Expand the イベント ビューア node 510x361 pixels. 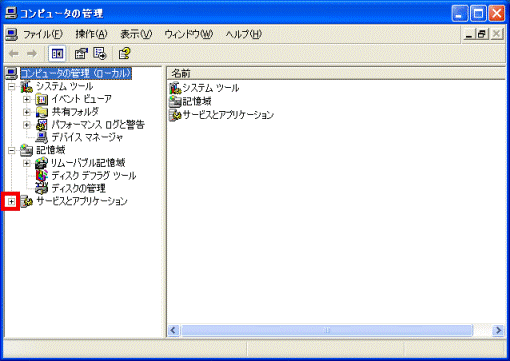click(26, 99)
